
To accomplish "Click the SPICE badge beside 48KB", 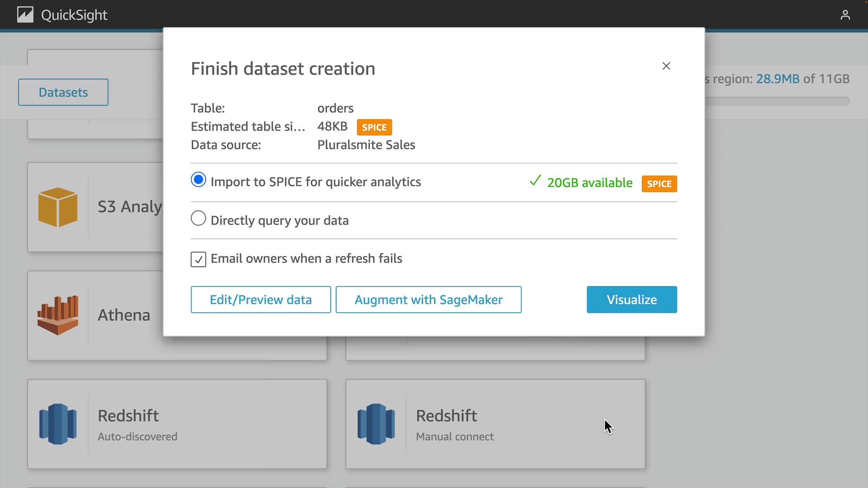I will [374, 127].
